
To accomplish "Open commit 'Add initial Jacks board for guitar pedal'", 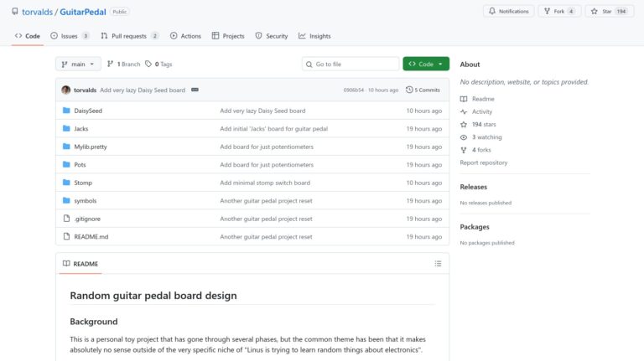I will [x=273, y=129].
